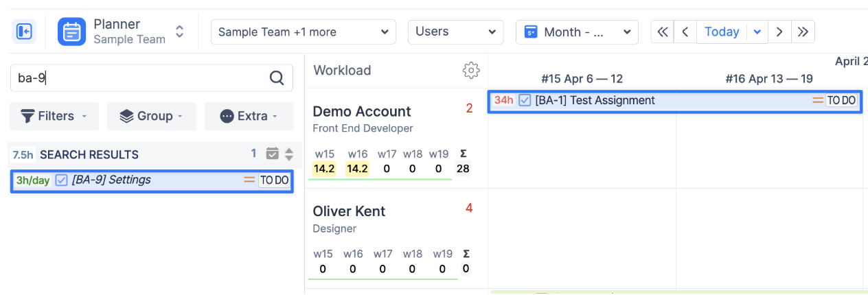Click the Planner calendar app icon
The height and width of the screenshot is (295, 868).
pyautogui.click(x=71, y=32)
